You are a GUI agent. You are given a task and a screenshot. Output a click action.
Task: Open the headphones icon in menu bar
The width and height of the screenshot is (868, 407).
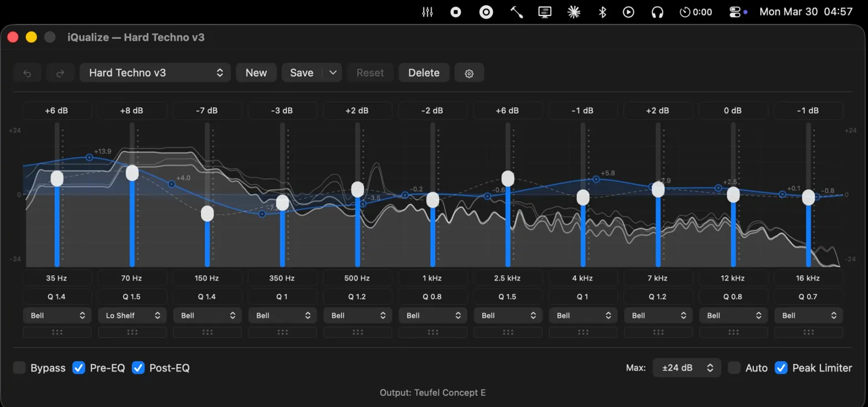(x=657, y=12)
